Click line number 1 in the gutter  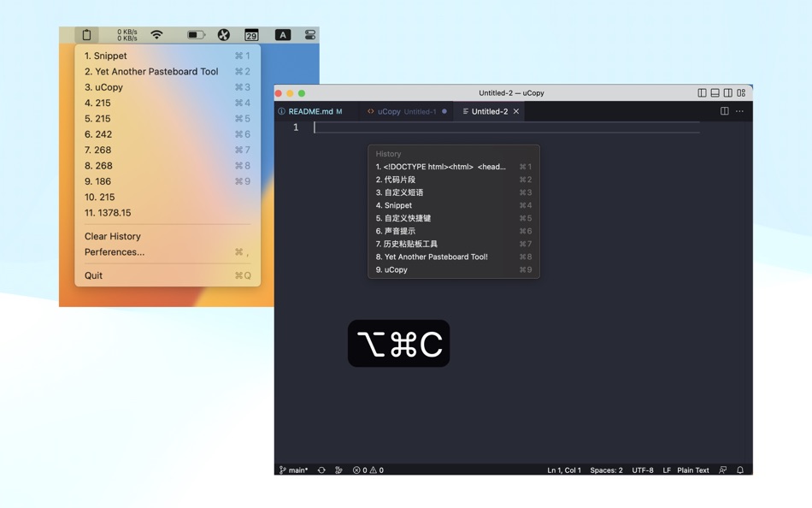[296, 127]
